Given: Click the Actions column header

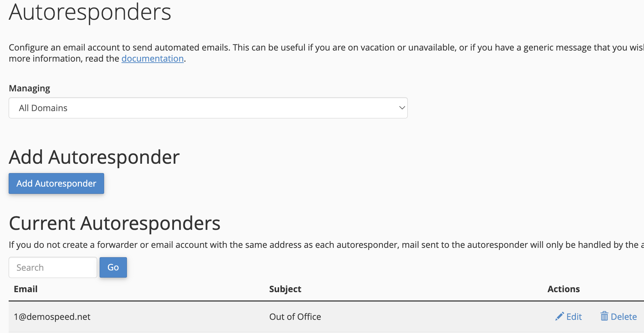Looking at the screenshot, I should coord(563,289).
